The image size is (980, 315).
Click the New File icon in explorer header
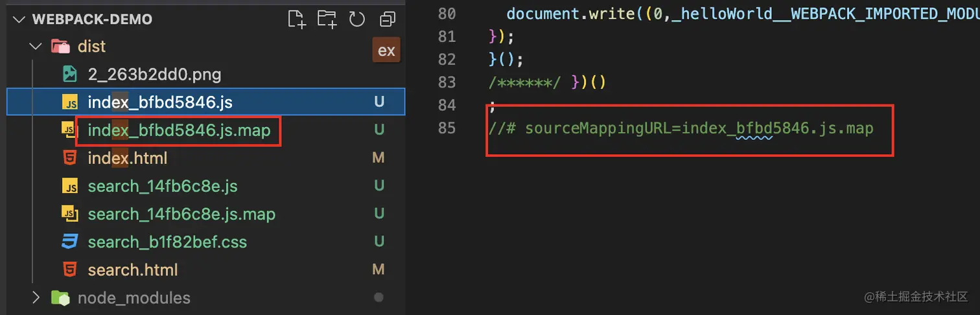pos(297,19)
